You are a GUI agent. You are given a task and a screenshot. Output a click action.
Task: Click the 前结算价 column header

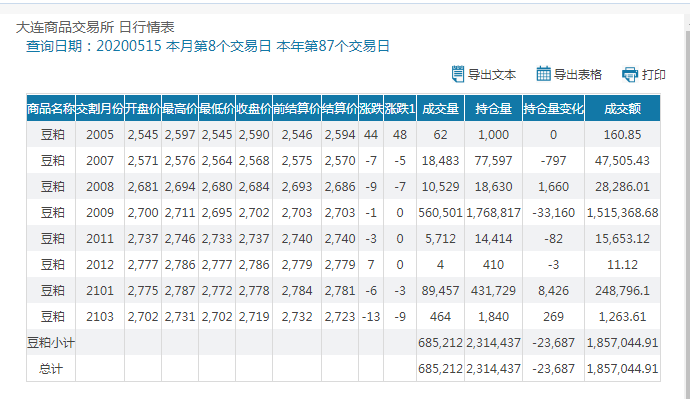297,108
